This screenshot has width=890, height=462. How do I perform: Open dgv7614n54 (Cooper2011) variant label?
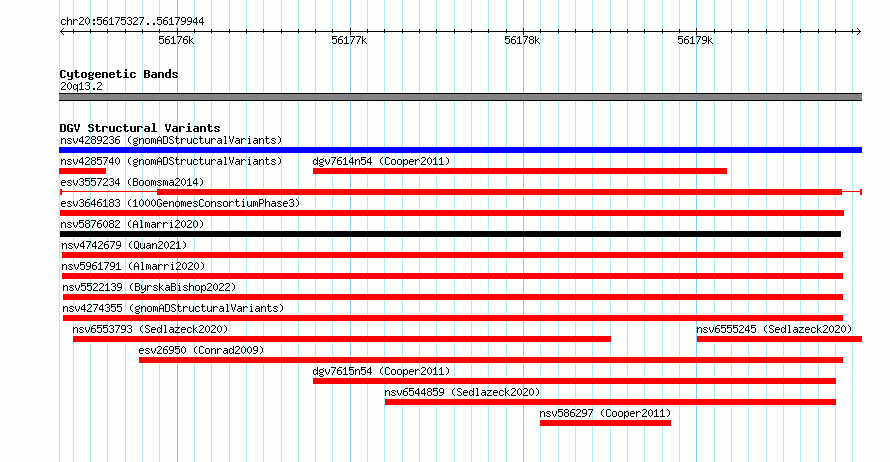coord(381,161)
